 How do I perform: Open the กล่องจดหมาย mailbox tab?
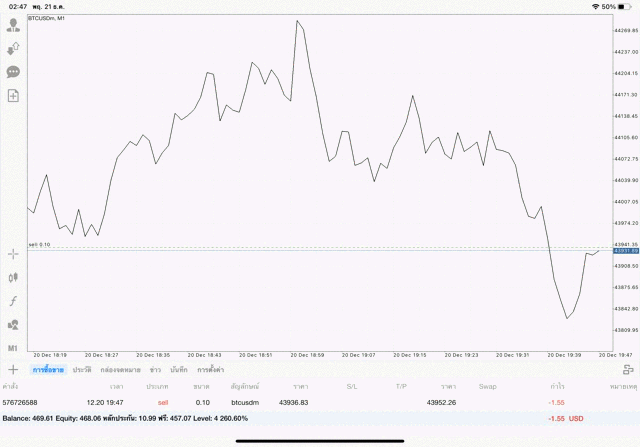(120, 370)
